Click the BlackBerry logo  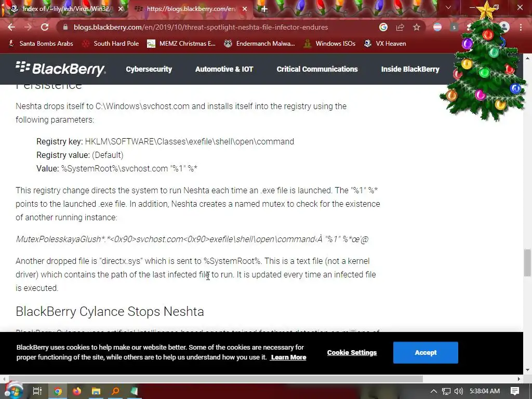pos(61,69)
